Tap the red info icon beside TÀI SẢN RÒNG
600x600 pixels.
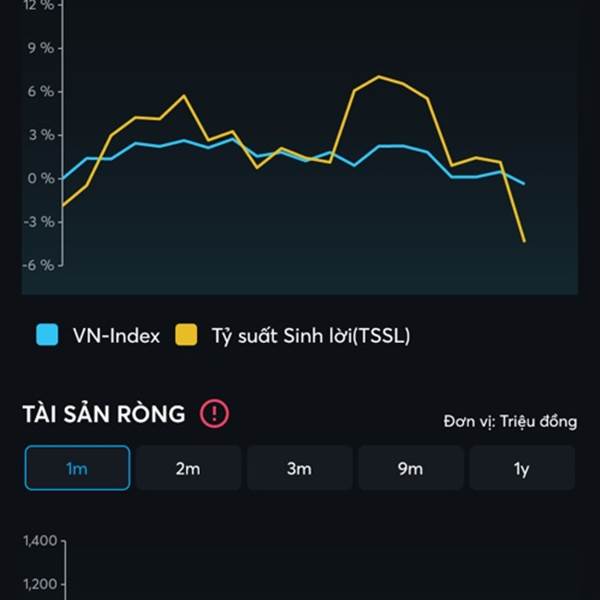point(214,413)
